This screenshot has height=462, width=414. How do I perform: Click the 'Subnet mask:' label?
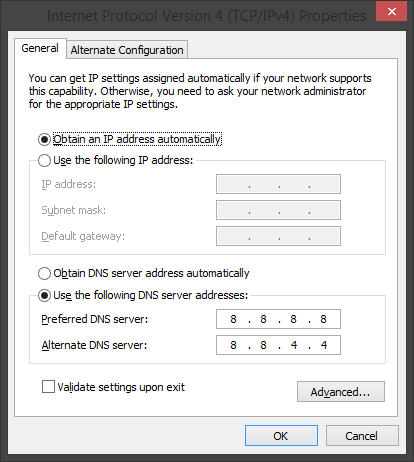pyautogui.click(x=74, y=210)
